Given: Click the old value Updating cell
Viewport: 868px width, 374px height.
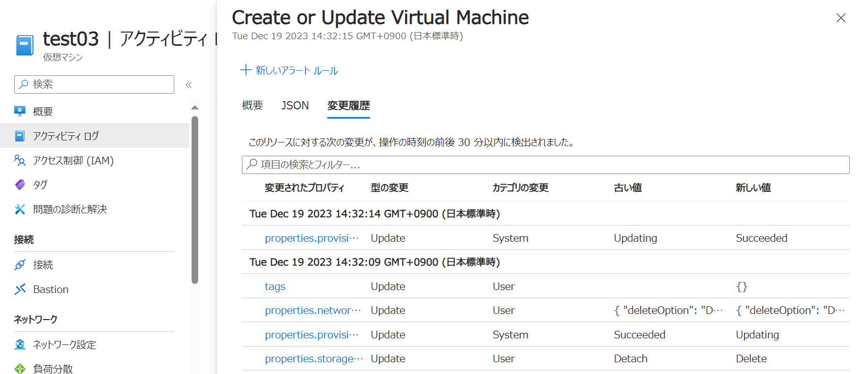Looking at the screenshot, I should coord(635,238).
